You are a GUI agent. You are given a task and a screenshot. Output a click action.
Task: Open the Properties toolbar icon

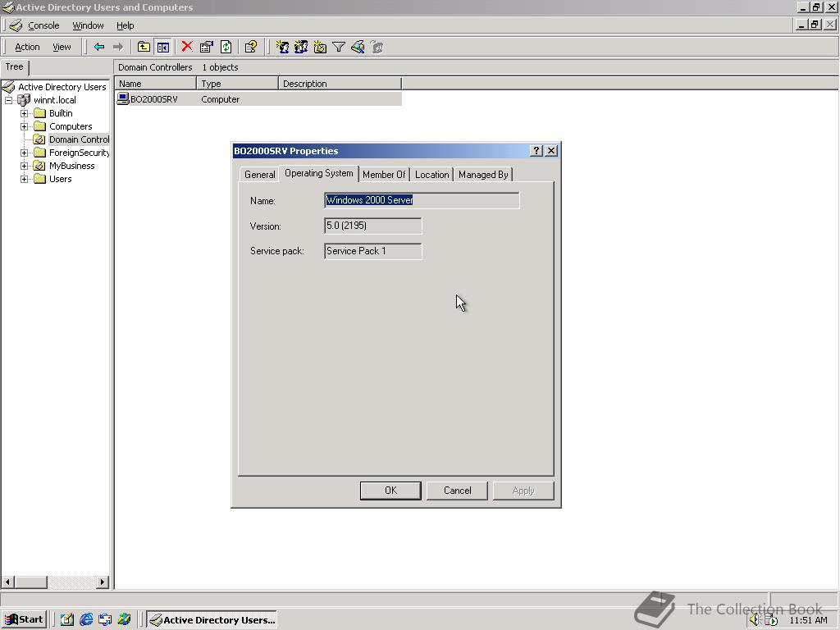click(x=206, y=47)
